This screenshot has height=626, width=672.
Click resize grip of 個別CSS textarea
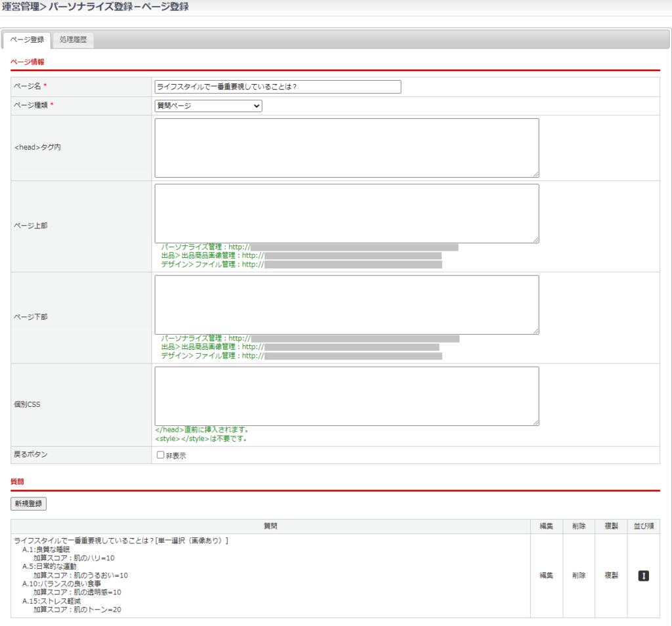(x=535, y=422)
